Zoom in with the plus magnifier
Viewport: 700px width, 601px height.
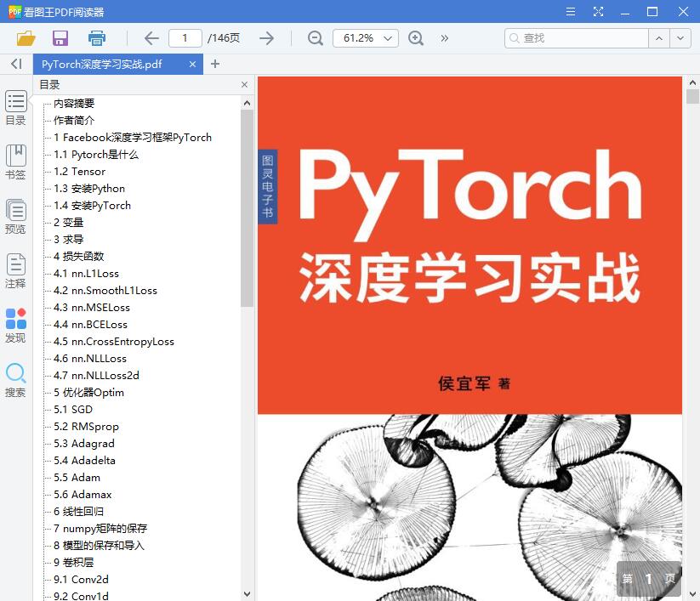(416, 38)
